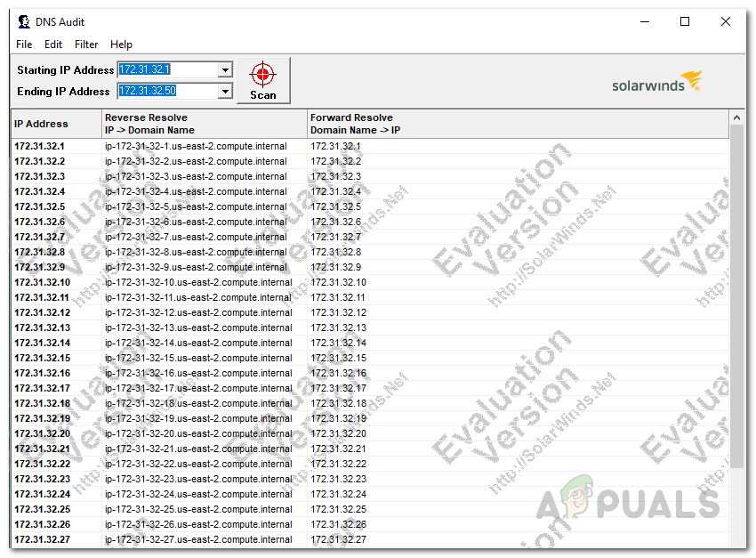Open the Edit menu
This screenshot has height=558, width=756.
52,44
